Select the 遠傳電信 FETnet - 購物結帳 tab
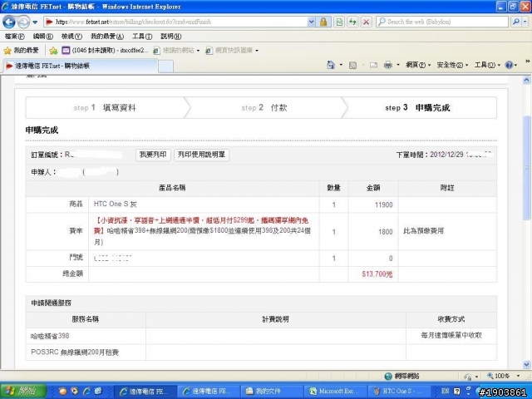 [x=80, y=66]
